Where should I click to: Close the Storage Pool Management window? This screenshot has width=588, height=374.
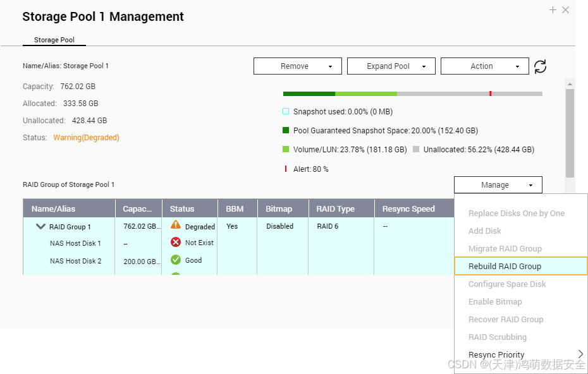(x=566, y=10)
